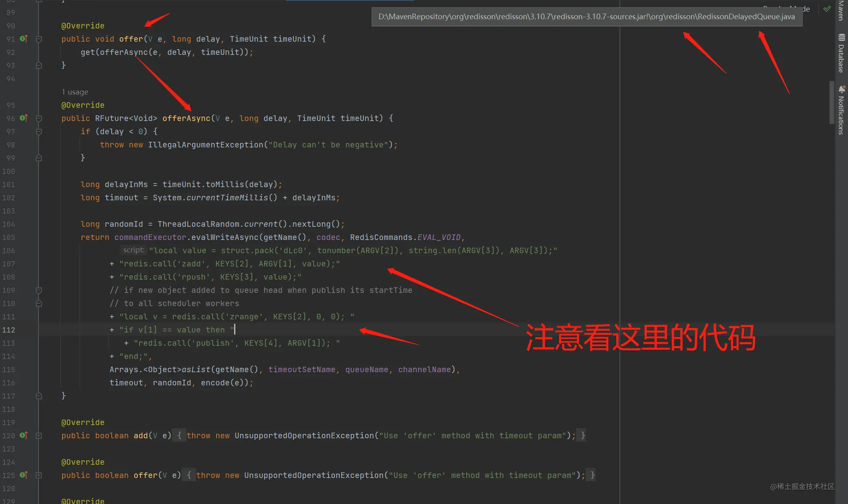
Task: Expand the folded add(V e) method at line 120
Action: tap(39, 435)
